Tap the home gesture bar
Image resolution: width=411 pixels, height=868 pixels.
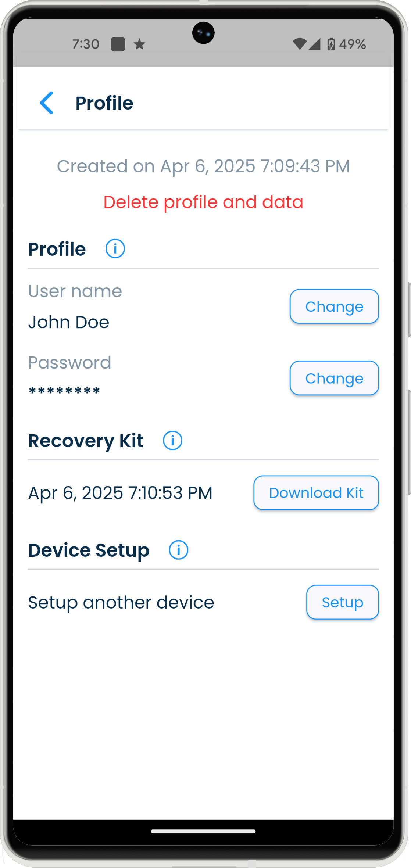click(203, 831)
